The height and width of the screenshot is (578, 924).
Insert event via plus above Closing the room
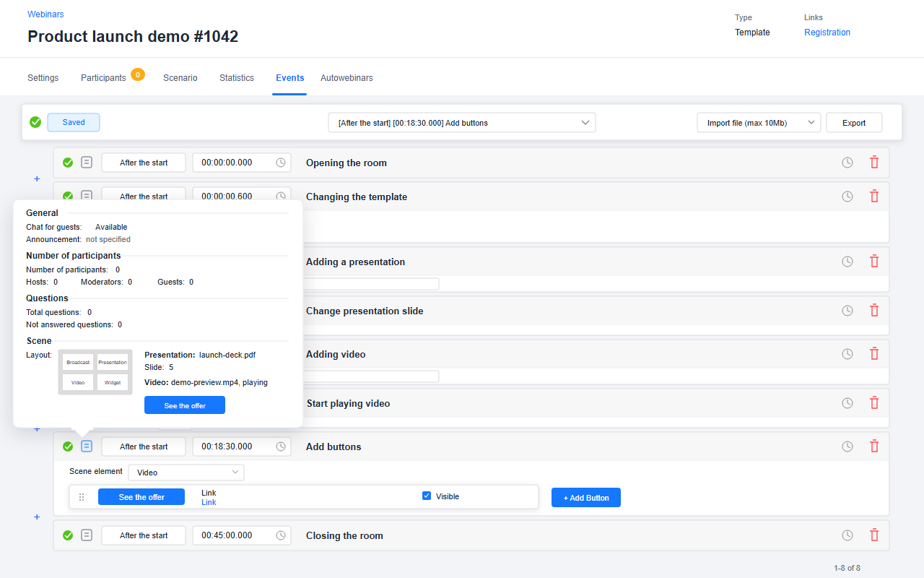37,517
